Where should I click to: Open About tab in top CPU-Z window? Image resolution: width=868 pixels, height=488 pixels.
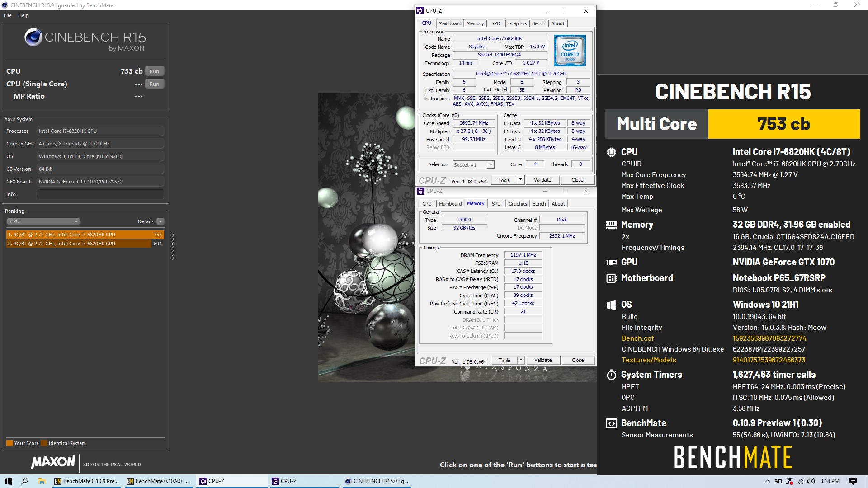coord(558,23)
